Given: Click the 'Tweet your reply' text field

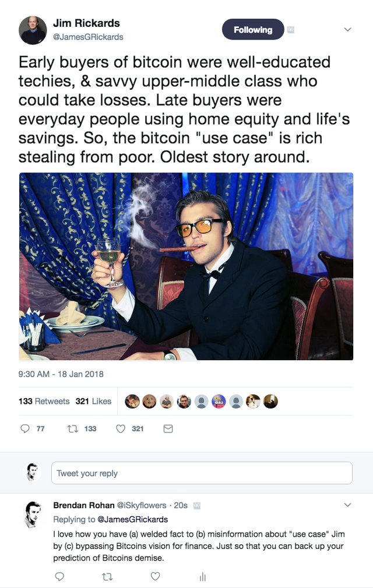Looking at the screenshot, I should tap(202, 473).
